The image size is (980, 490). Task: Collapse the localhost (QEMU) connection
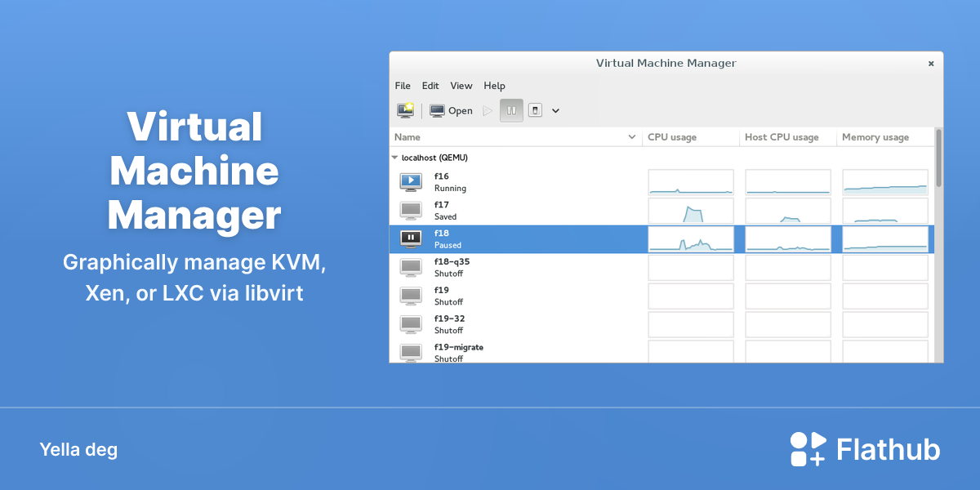(x=395, y=158)
